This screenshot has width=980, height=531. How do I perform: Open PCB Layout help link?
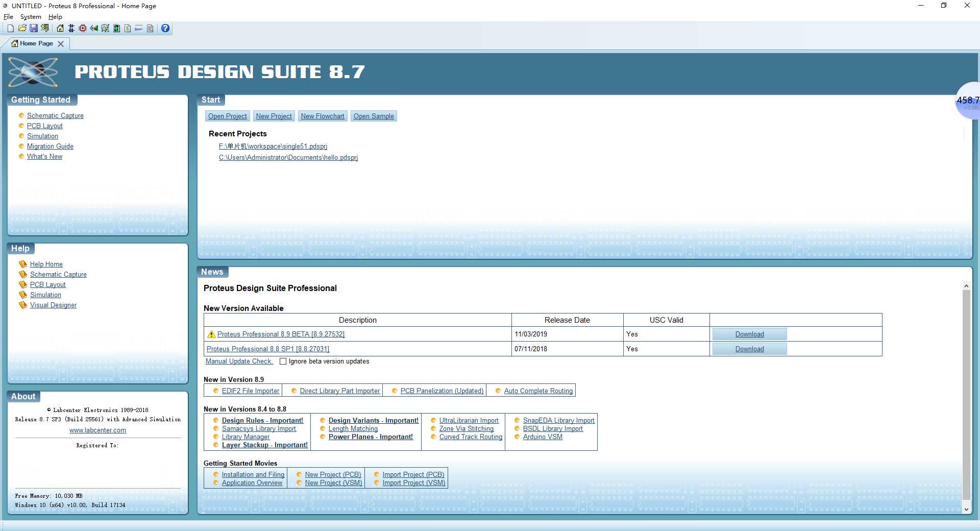[x=48, y=285]
